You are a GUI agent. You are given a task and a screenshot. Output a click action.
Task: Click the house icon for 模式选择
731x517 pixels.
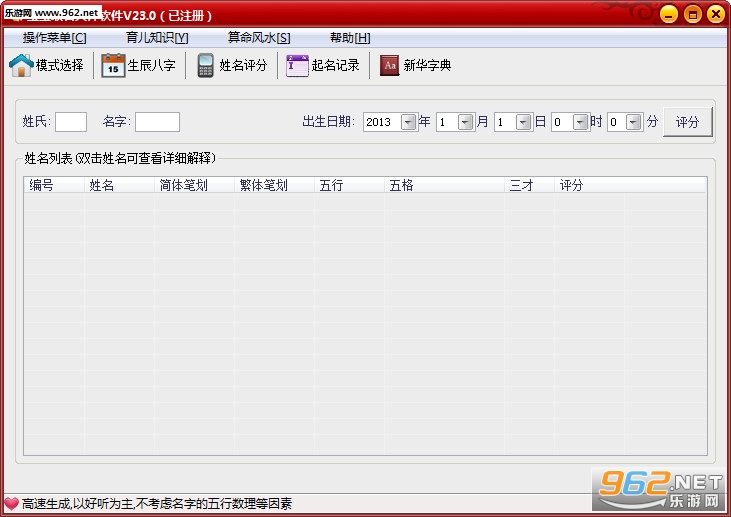click(x=21, y=65)
